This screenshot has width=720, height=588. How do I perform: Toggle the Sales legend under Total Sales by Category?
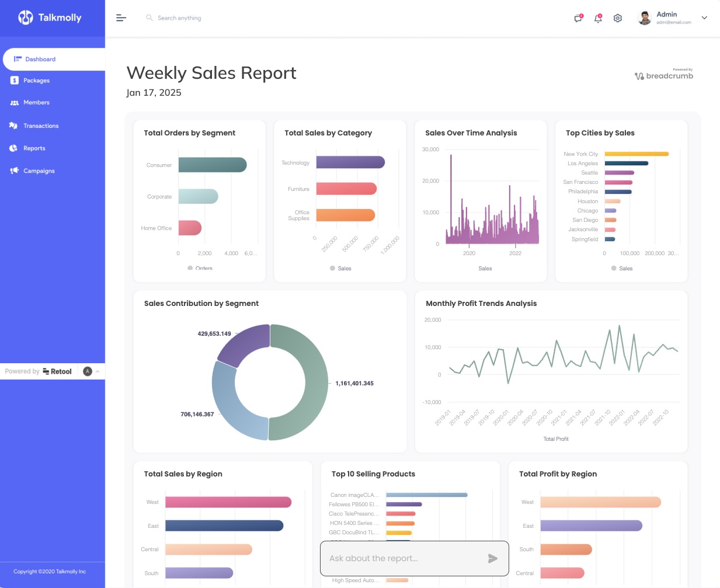click(340, 268)
